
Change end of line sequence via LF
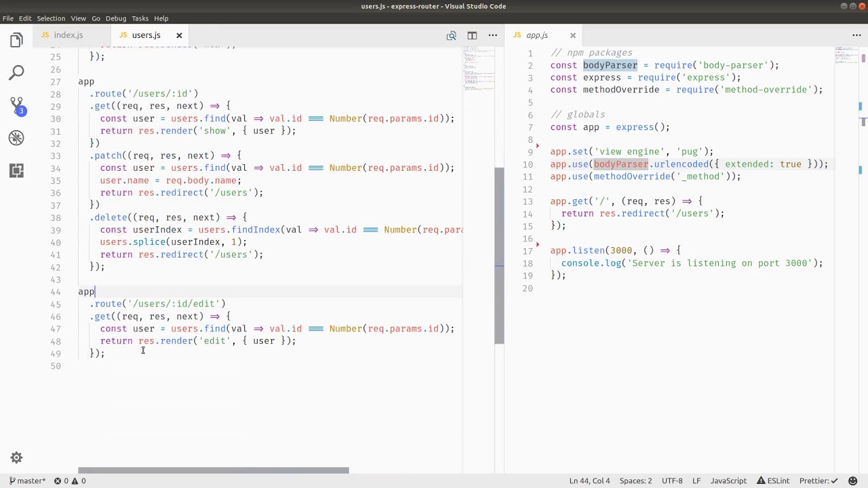(x=696, y=481)
